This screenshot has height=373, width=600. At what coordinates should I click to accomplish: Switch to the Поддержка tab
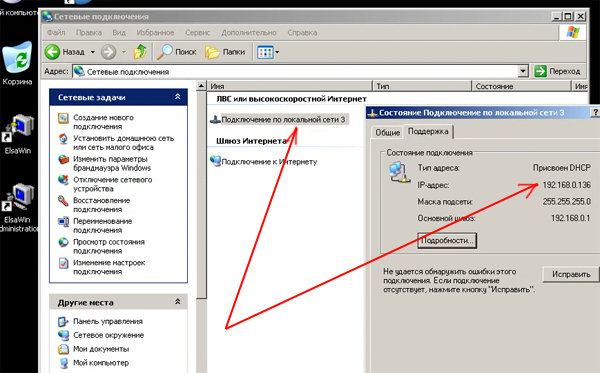click(428, 131)
